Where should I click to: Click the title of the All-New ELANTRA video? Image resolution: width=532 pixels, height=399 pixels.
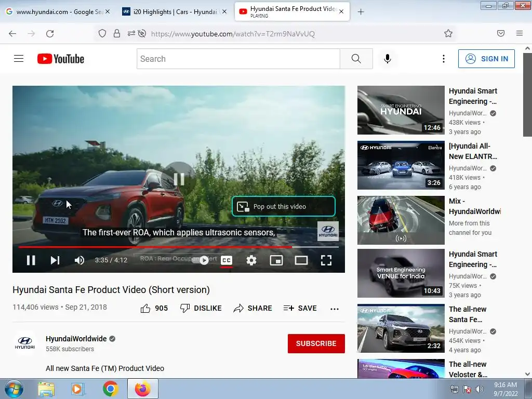coord(473,151)
